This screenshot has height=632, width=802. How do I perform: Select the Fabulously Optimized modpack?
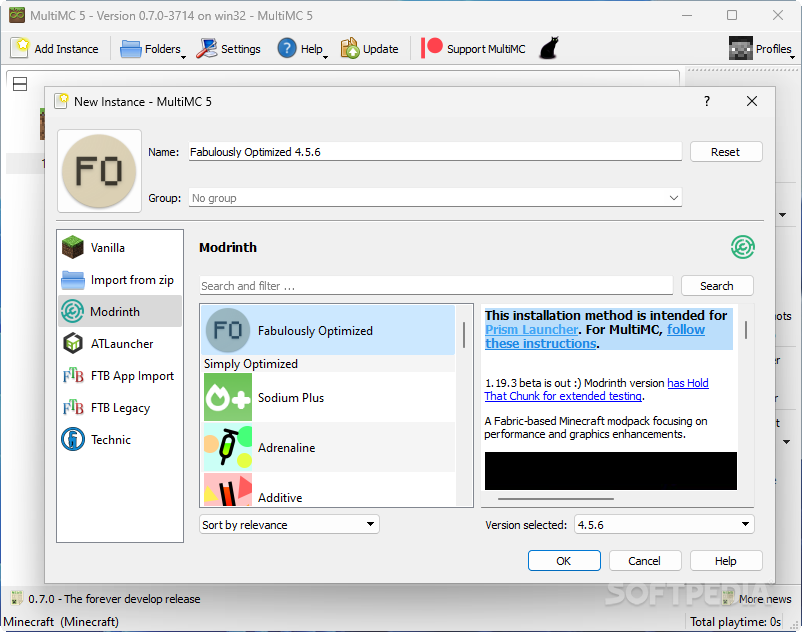pyautogui.click(x=328, y=330)
